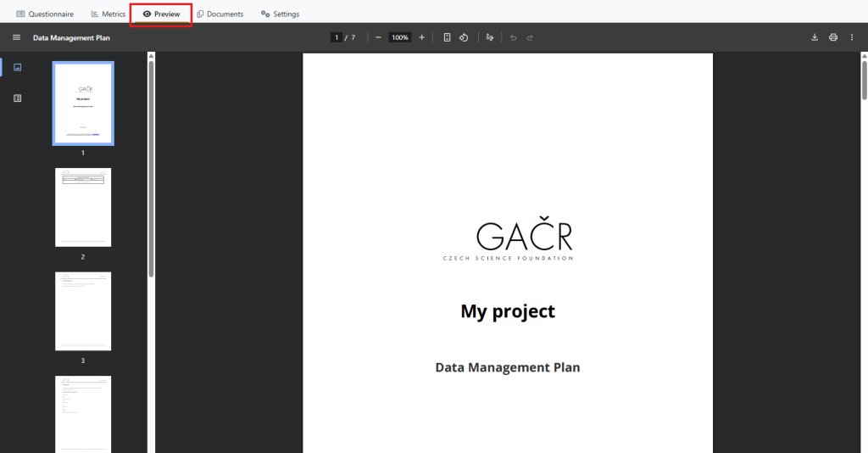Select the fourth page thumbnail

(x=83, y=414)
